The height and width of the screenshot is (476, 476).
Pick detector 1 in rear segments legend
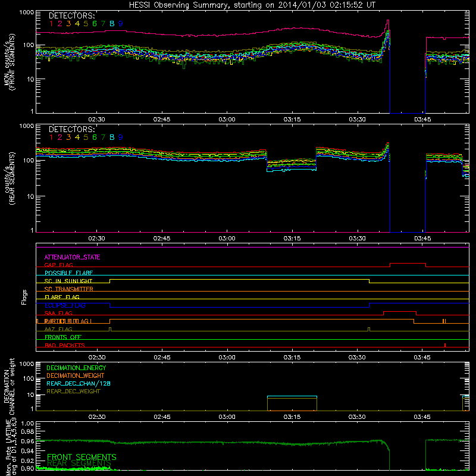(x=51, y=137)
